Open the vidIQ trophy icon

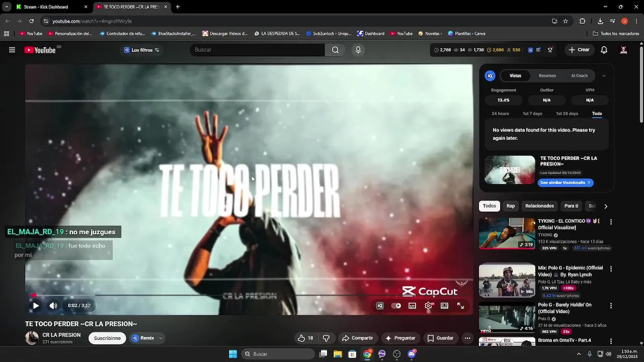tap(550, 50)
